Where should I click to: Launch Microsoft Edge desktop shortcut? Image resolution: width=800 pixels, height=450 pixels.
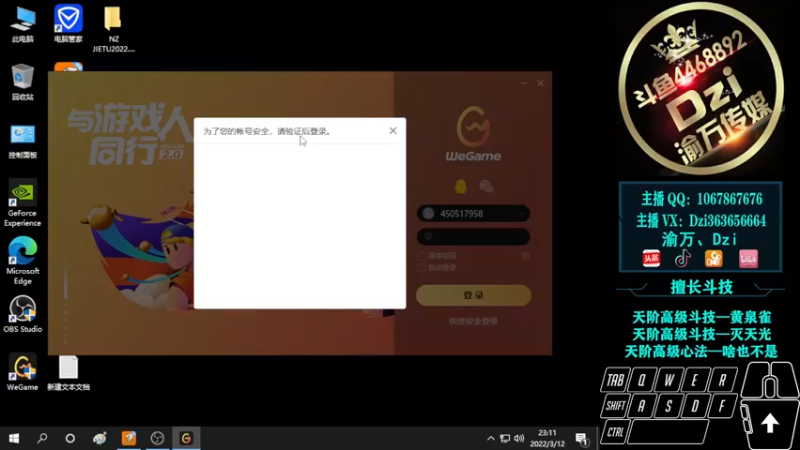pos(22,261)
